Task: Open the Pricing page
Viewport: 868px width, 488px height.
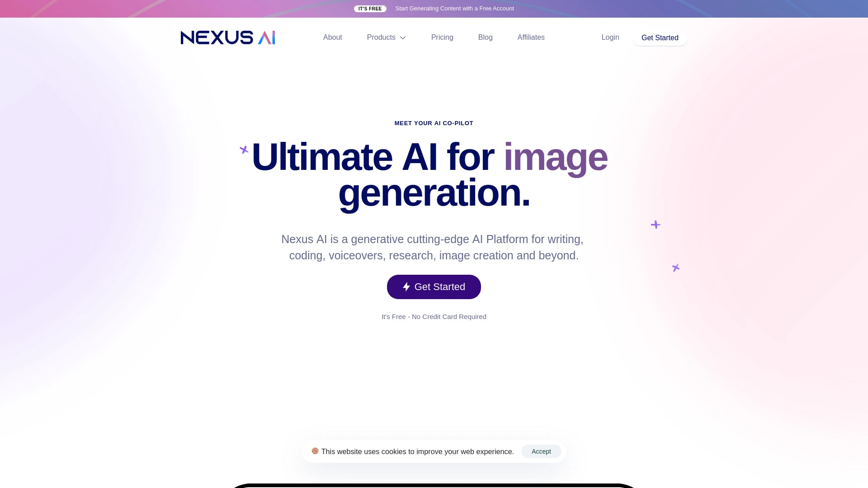Action: [x=442, y=37]
